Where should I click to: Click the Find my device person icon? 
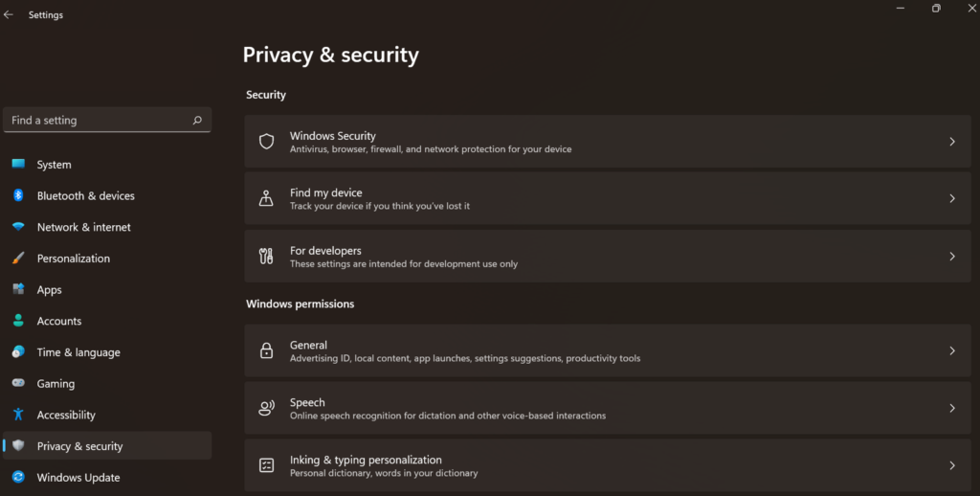tap(266, 198)
